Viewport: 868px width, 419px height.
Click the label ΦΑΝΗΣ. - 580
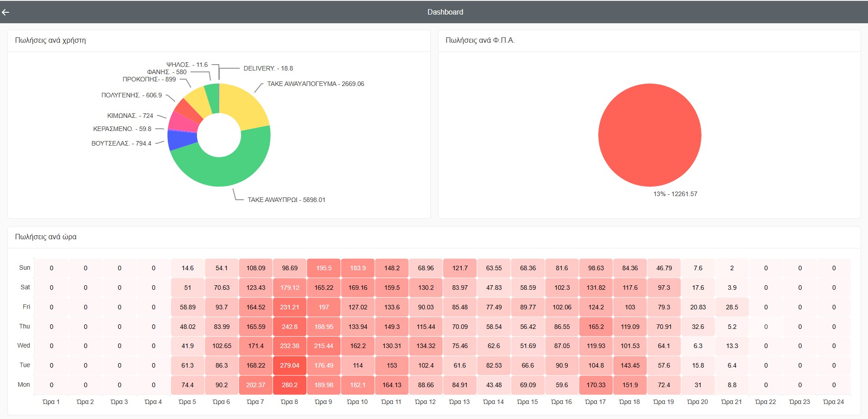167,72
